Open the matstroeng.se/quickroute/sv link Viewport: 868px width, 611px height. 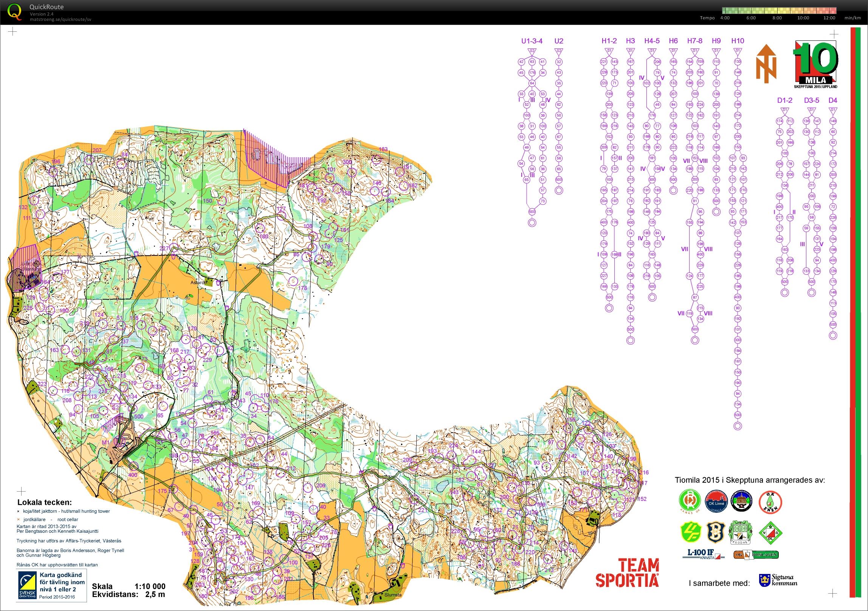click(60, 19)
